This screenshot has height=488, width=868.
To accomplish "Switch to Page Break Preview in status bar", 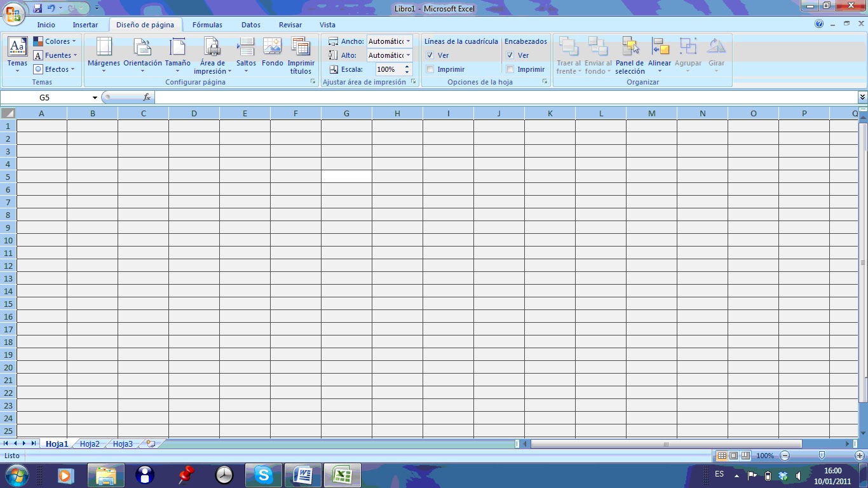I will 745,456.
